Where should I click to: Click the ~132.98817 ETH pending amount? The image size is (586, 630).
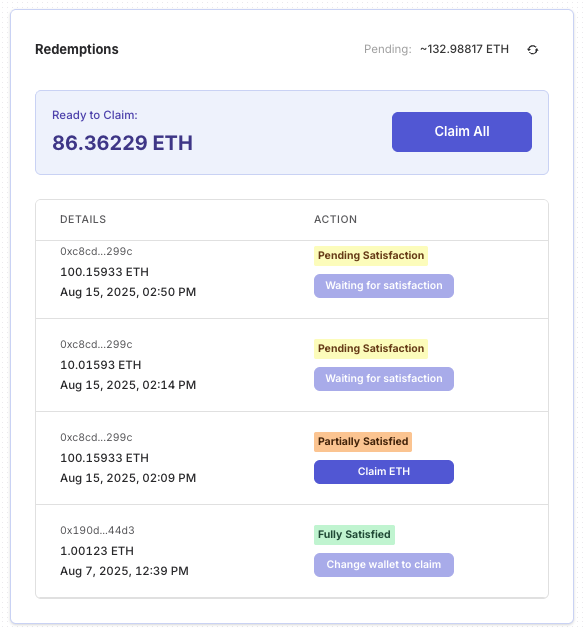[x=464, y=49]
